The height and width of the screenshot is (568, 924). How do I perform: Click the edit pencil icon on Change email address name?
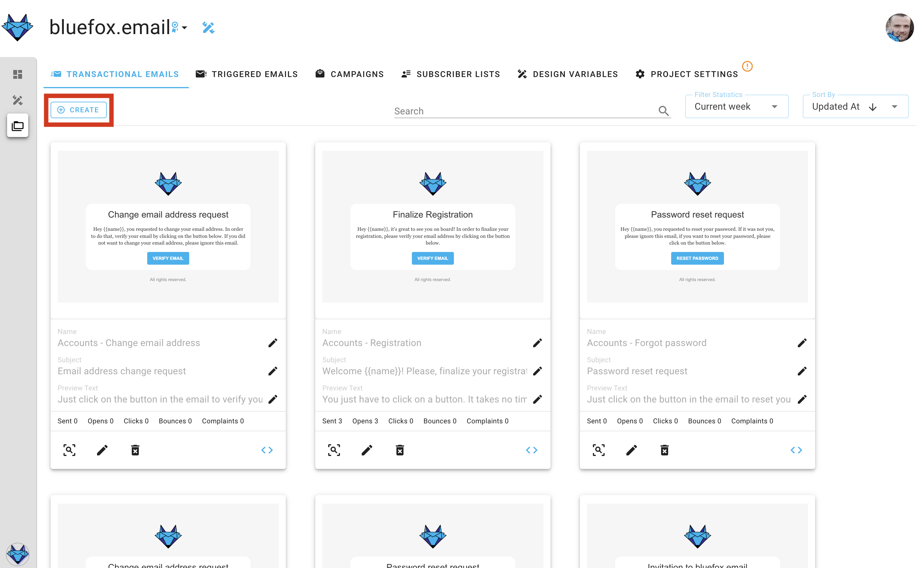273,343
